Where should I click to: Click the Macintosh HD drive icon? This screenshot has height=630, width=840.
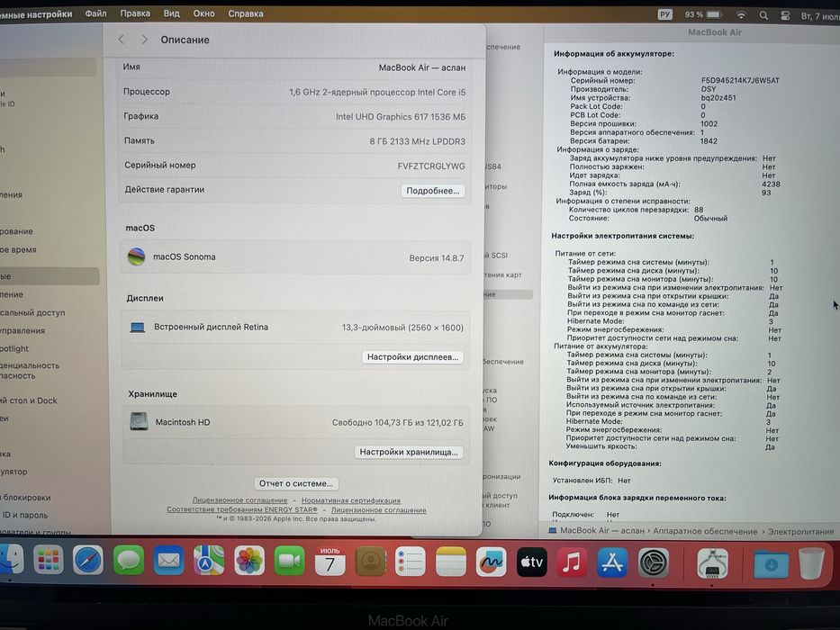(140, 421)
